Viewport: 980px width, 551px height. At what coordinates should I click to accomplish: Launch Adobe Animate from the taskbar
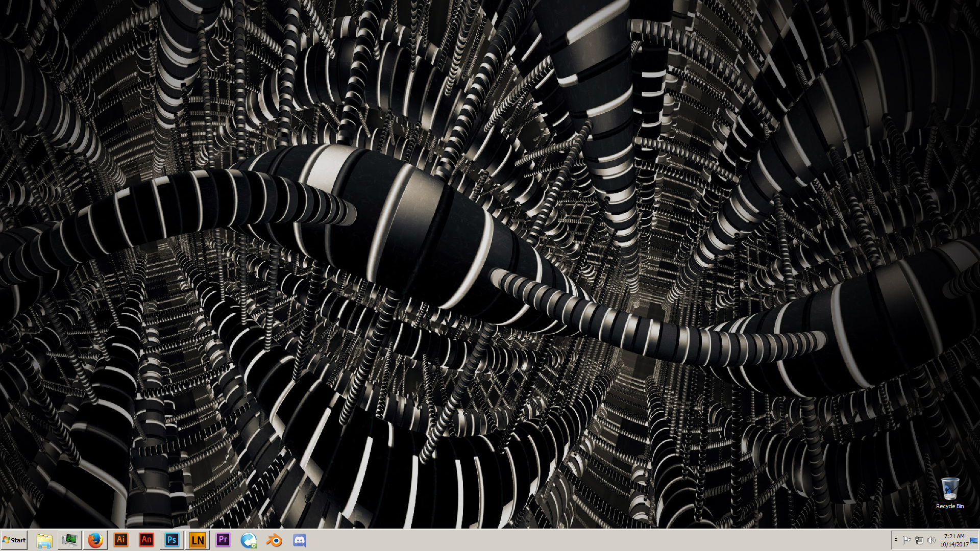point(146,540)
